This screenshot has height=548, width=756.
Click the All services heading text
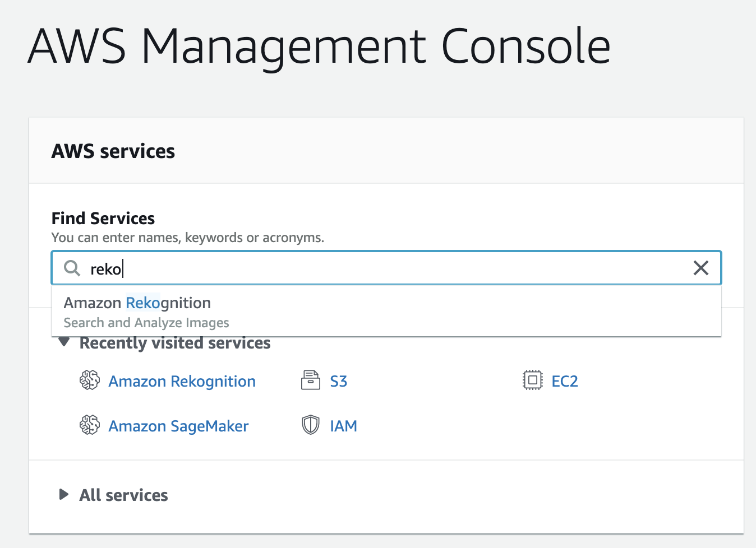pos(123,495)
